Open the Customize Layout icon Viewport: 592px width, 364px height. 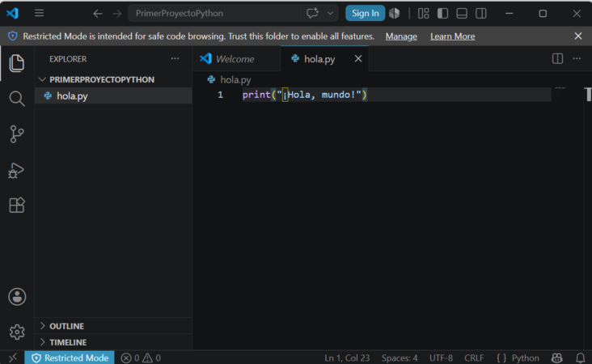tap(423, 13)
